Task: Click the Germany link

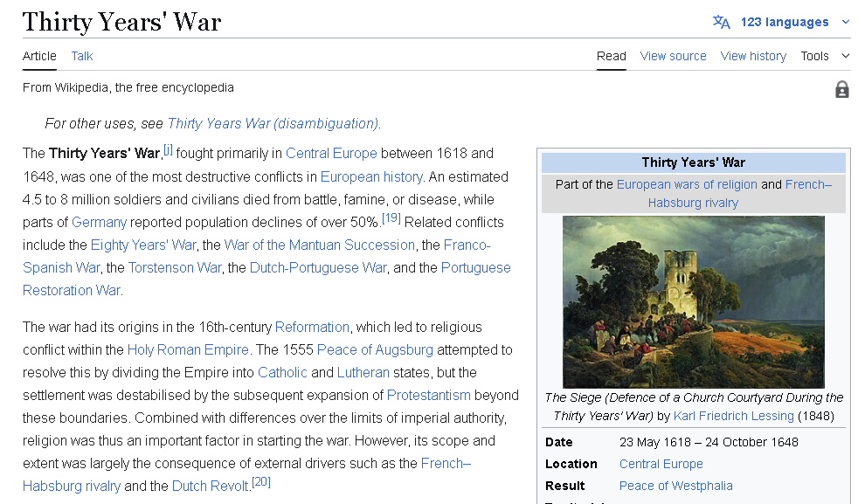Action: coord(99,222)
